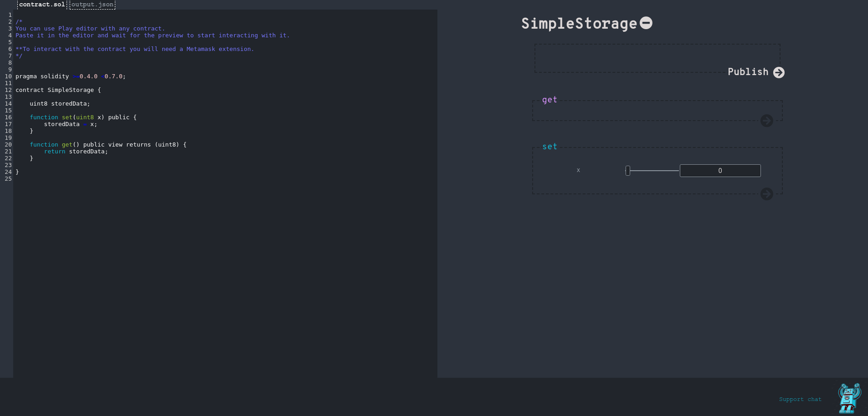
Task: Click the Publish arrow icon
Action: 779,72
